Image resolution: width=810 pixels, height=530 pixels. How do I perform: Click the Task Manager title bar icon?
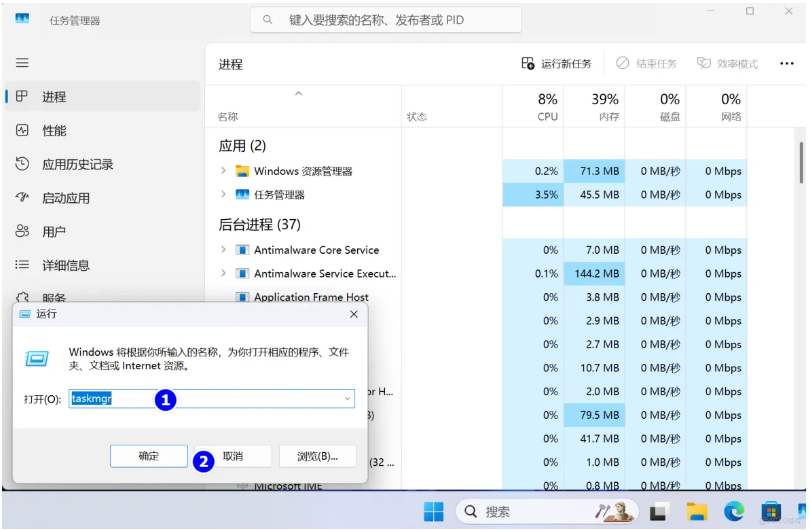click(22, 19)
